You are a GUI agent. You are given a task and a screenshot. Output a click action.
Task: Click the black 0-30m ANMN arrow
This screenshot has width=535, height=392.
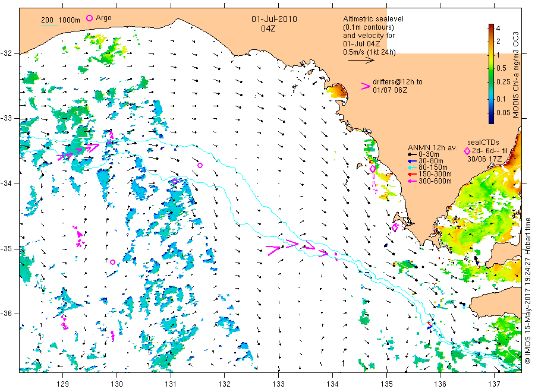point(412,154)
